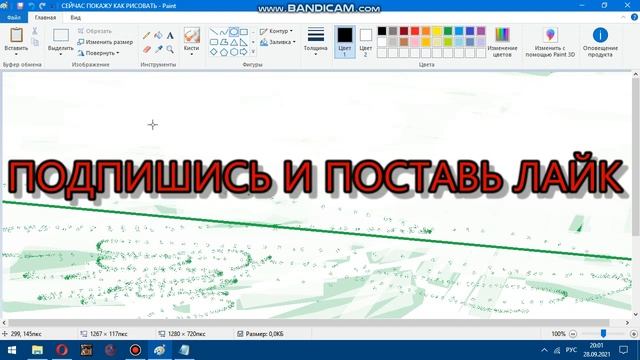Open the Контур outline dropdown
Image resolution: width=640 pixels, height=360 pixels.
click(276, 31)
